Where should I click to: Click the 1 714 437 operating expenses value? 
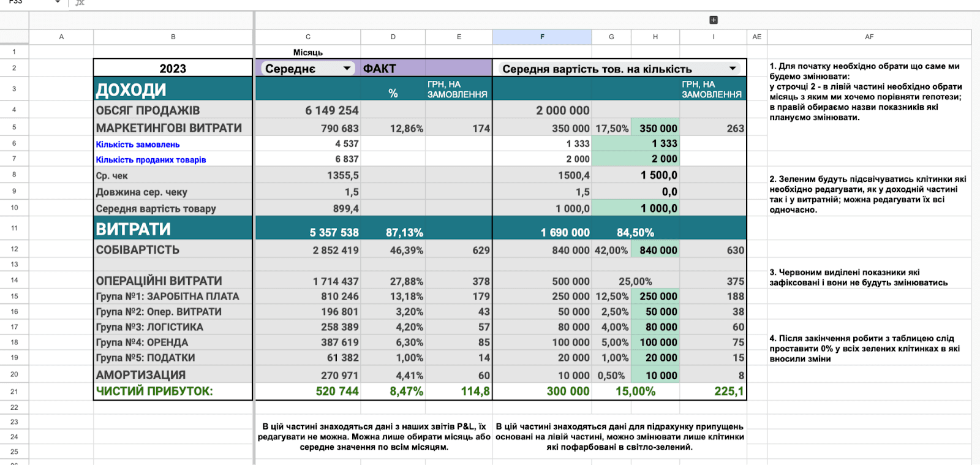308,281
